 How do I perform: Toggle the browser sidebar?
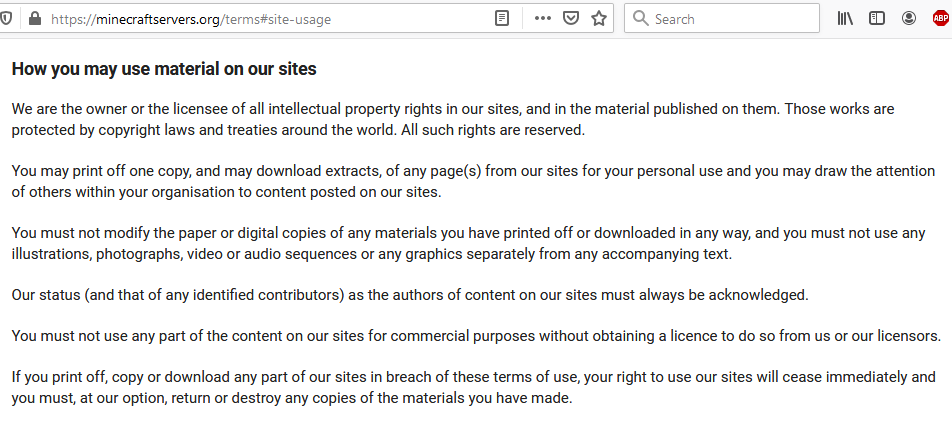(877, 18)
